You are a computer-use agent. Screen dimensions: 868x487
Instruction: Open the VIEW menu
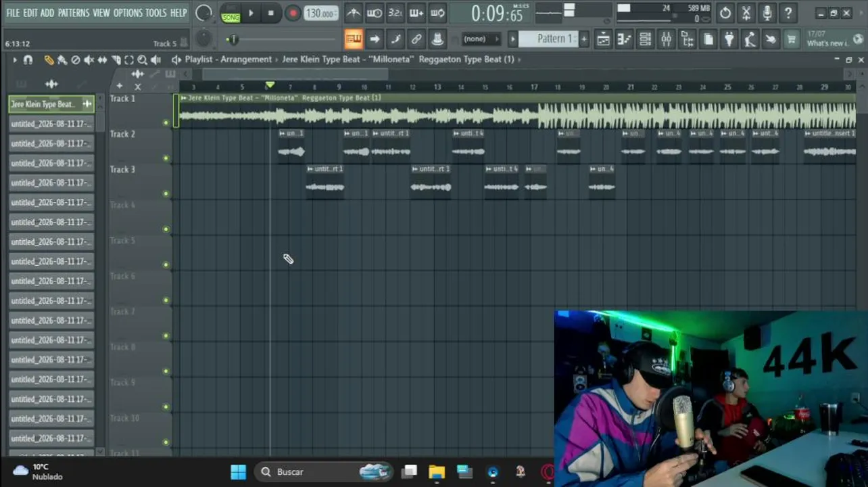coord(101,13)
